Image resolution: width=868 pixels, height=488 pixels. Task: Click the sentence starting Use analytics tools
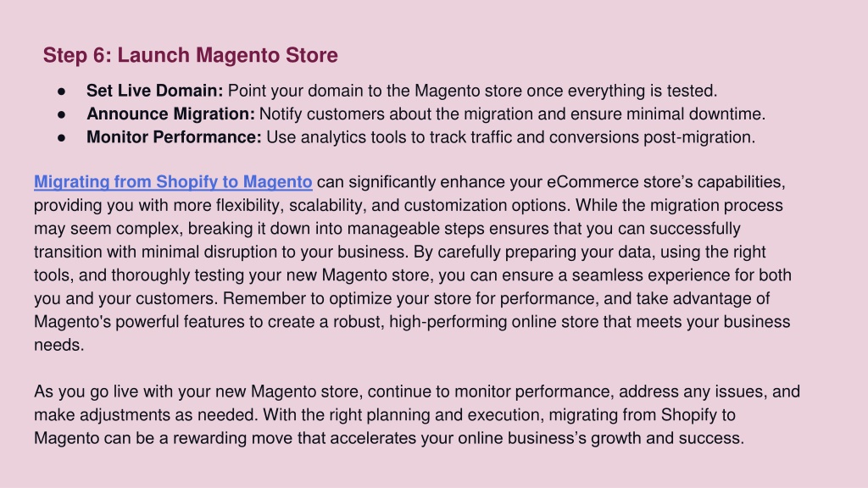[x=510, y=137]
